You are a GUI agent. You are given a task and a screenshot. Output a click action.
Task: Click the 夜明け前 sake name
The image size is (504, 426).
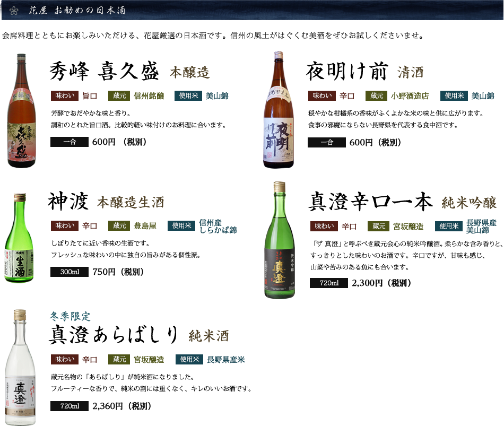click(x=346, y=72)
